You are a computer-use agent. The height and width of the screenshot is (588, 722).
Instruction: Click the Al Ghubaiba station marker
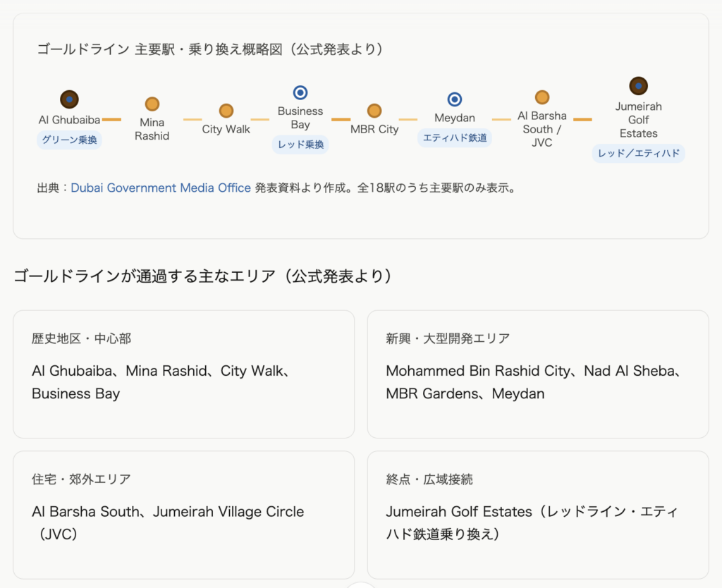pos(69,99)
